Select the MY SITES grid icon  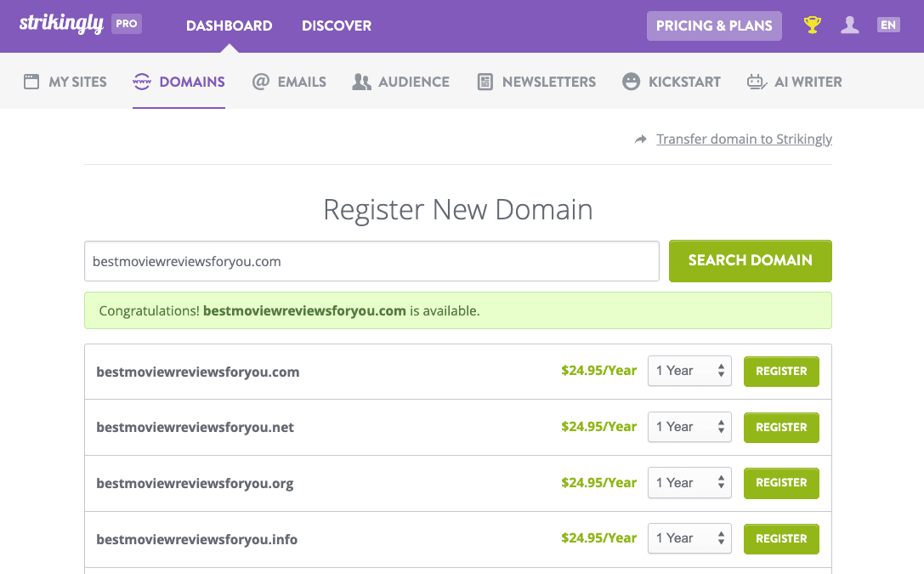click(31, 81)
